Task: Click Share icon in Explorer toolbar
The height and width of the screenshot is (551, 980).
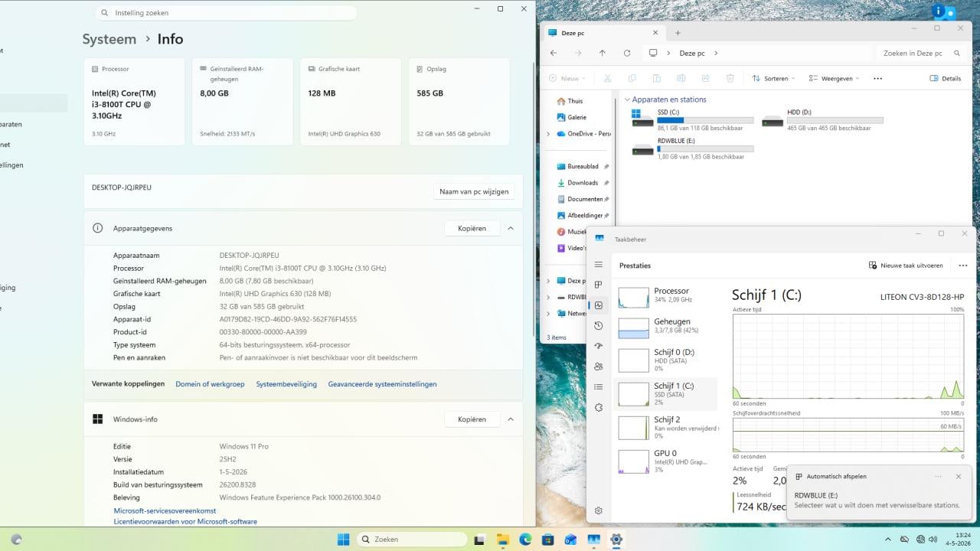Action: point(705,78)
